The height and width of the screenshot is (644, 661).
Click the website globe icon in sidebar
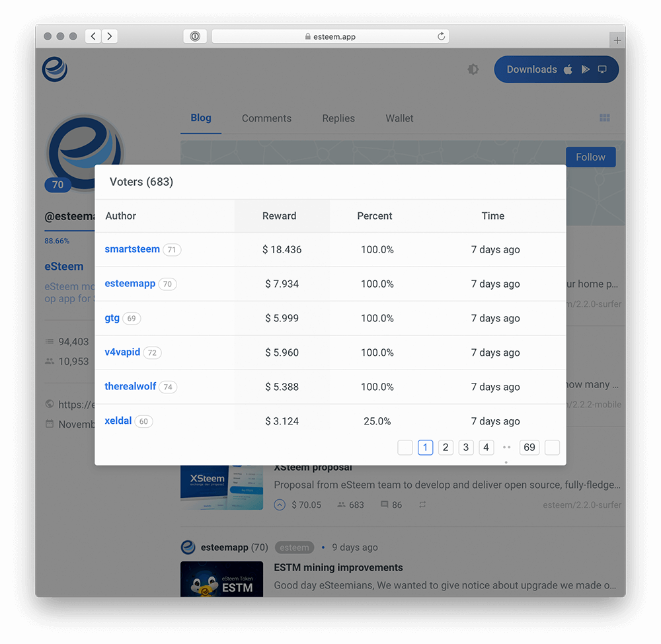point(50,404)
